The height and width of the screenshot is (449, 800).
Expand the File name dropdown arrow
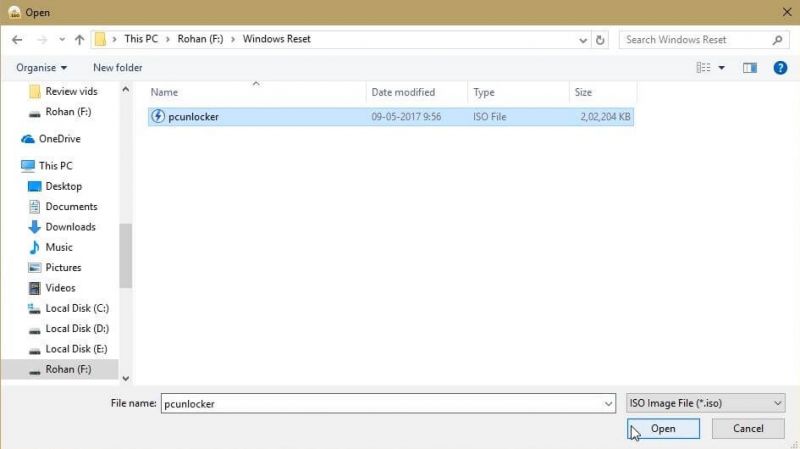point(608,404)
